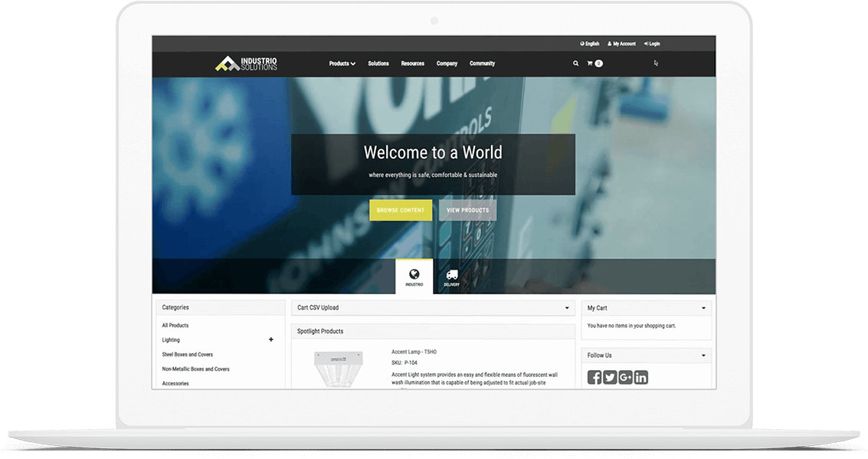Viewport: 868px width, 459px height.
Task: Open the Google Plus social icon
Action: pyautogui.click(x=625, y=377)
